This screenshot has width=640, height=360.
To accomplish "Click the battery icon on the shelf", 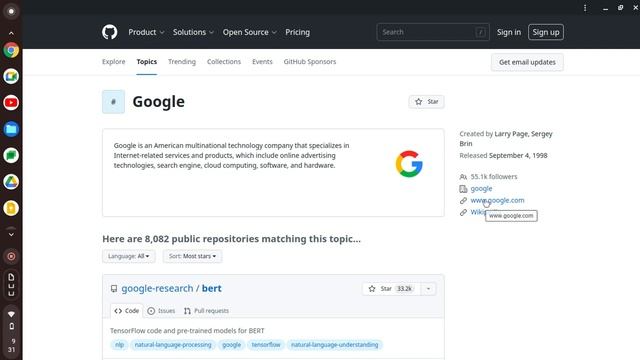I will point(11,327).
